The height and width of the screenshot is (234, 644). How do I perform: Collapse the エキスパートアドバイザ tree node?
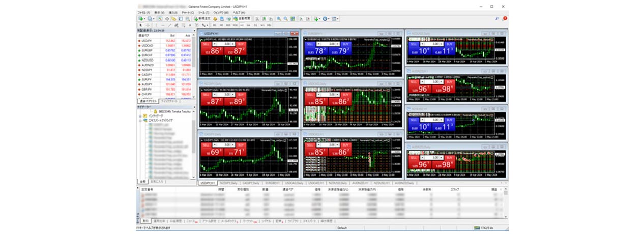[x=140, y=121]
